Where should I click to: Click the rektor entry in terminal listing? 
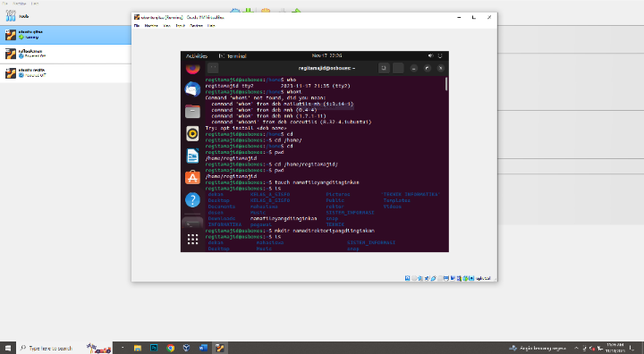tap(335, 206)
